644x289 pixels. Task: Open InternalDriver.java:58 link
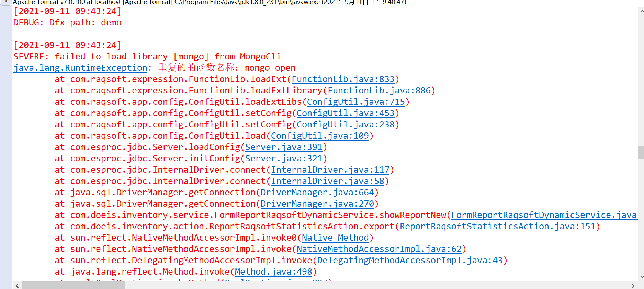(x=328, y=181)
